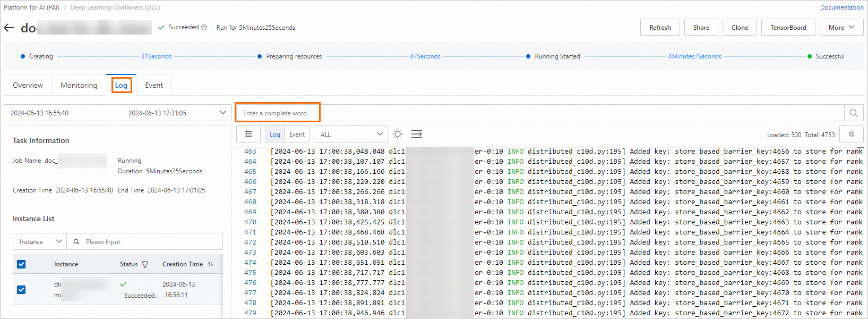Click the Instance column header
The width and height of the screenshot is (868, 319).
click(x=66, y=264)
